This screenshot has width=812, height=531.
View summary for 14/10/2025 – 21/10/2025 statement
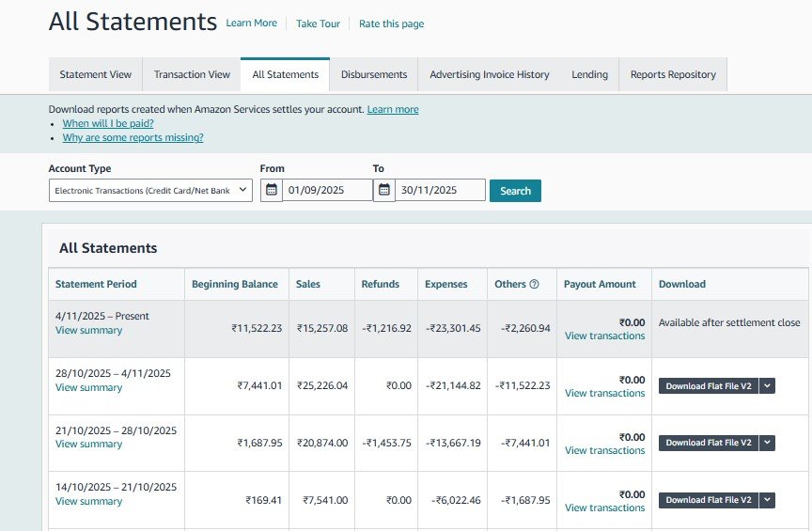[x=89, y=501]
